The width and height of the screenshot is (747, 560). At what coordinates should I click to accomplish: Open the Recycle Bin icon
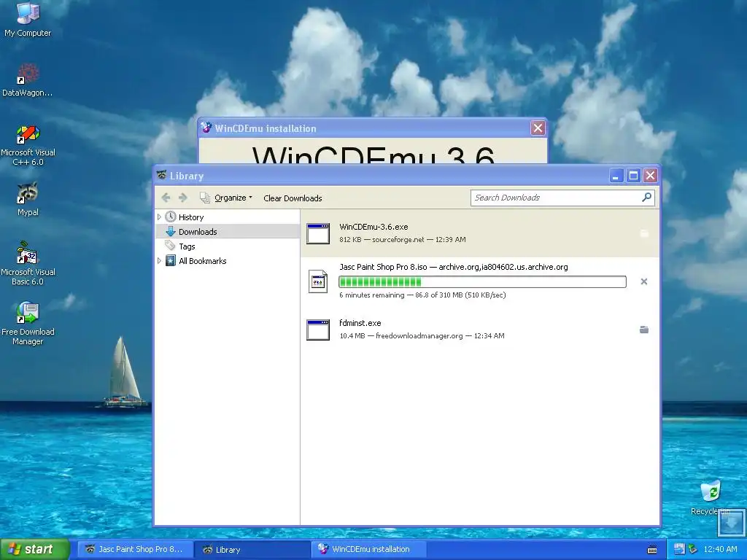pos(711,497)
